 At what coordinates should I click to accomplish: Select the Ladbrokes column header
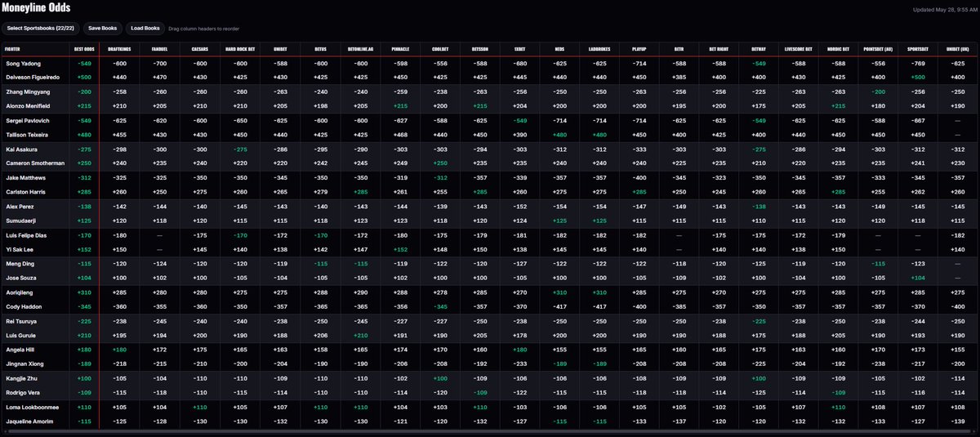pos(599,49)
